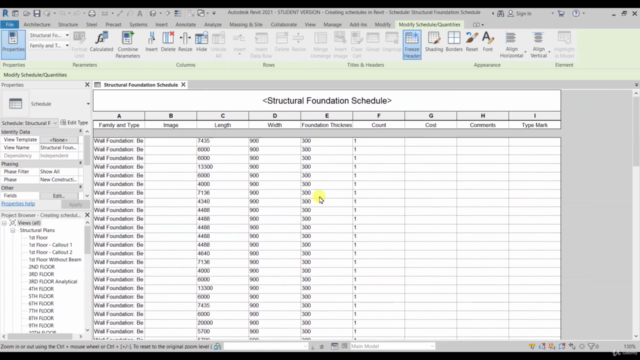The image size is (640, 360).
Task: Click the Print icon in quick access toolbar
Action: click(92, 13)
